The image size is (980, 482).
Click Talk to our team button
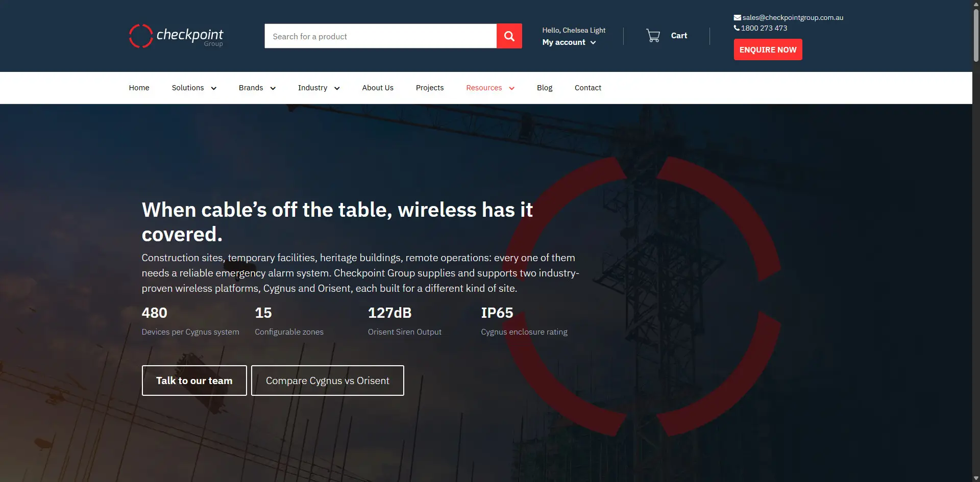(x=194, y=380)
